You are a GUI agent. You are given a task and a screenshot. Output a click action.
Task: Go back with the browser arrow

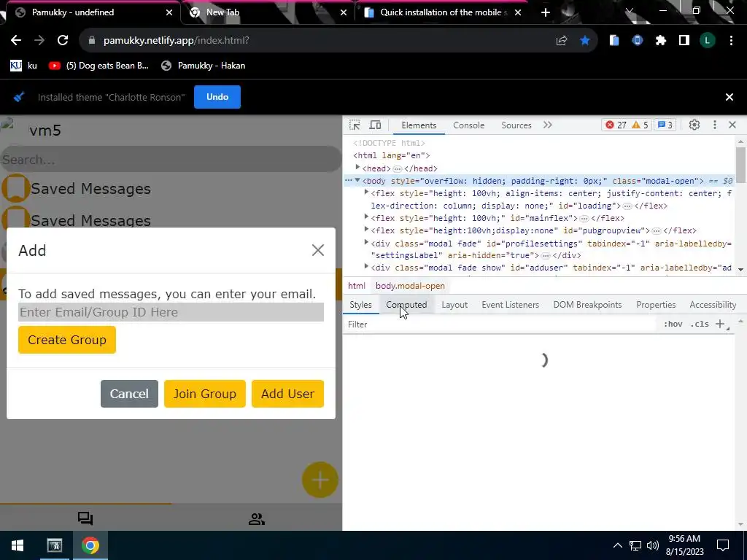pos(16,41)
